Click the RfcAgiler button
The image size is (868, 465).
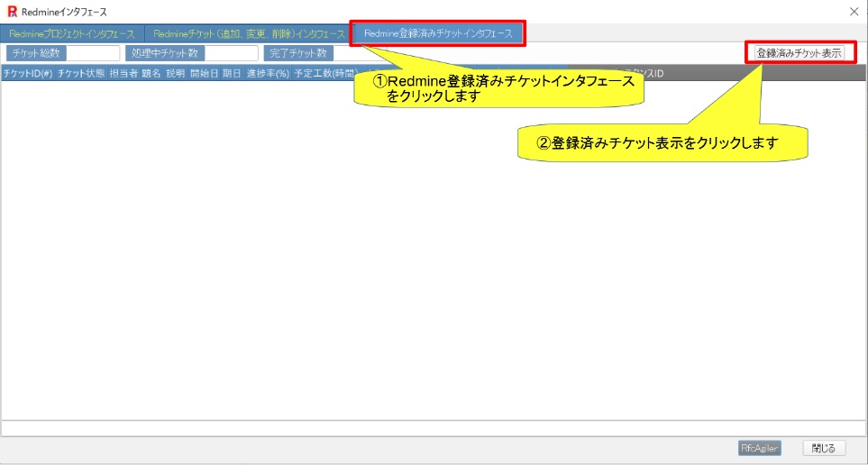click(760, 448)
